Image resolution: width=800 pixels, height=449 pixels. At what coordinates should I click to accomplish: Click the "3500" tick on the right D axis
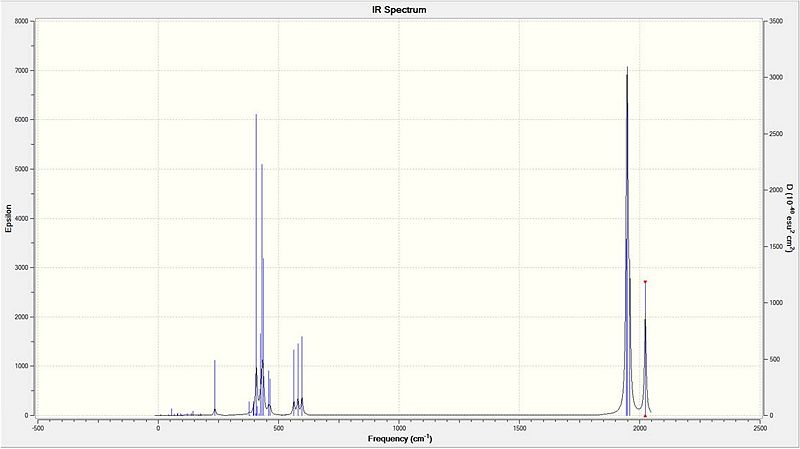tap(776, 21)
